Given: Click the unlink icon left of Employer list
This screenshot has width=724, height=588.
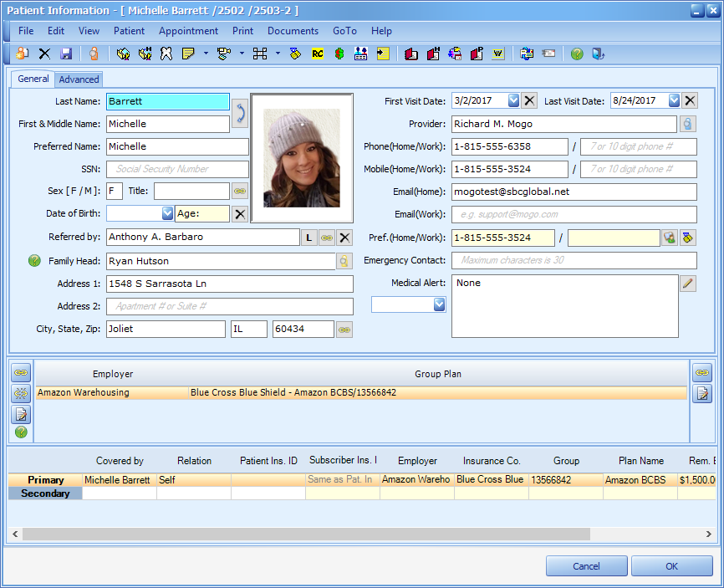Looking at the screenshot, I should click(21, 393).
